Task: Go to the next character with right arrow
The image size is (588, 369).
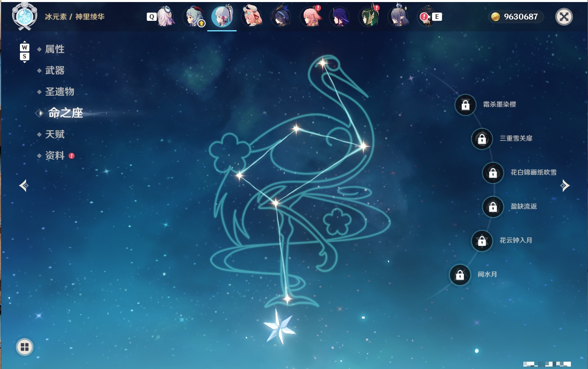Action: (x=565, y=186)
